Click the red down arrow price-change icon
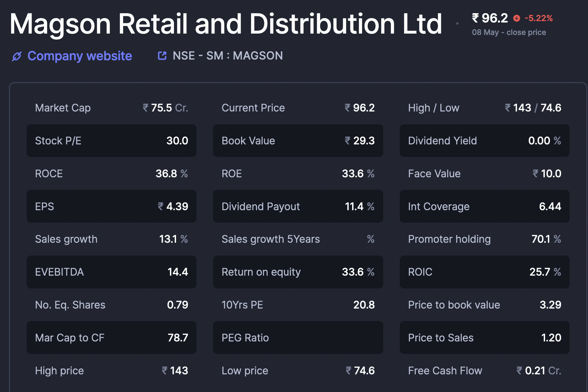The image size is (588, 392). [x=516, y=18]
